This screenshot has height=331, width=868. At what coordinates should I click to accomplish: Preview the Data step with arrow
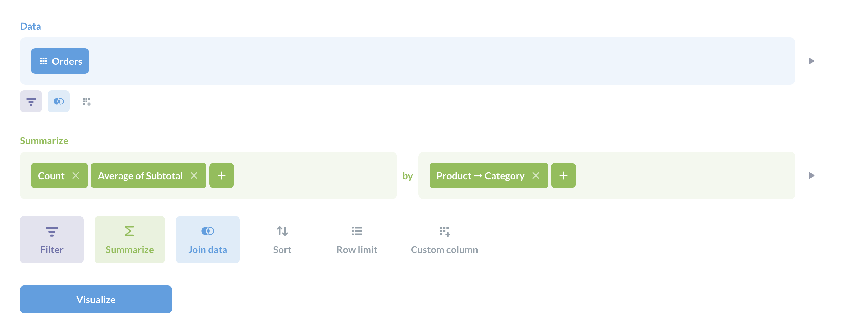(812, 61)
